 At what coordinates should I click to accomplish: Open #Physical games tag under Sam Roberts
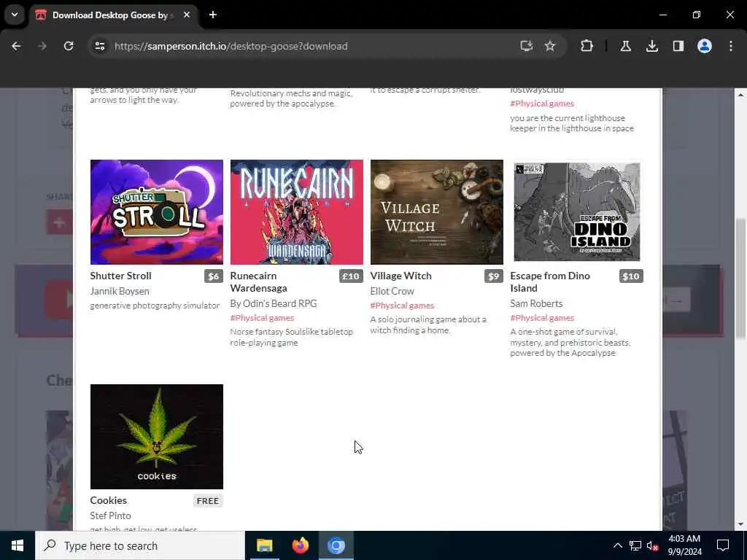tap(542, 318)
